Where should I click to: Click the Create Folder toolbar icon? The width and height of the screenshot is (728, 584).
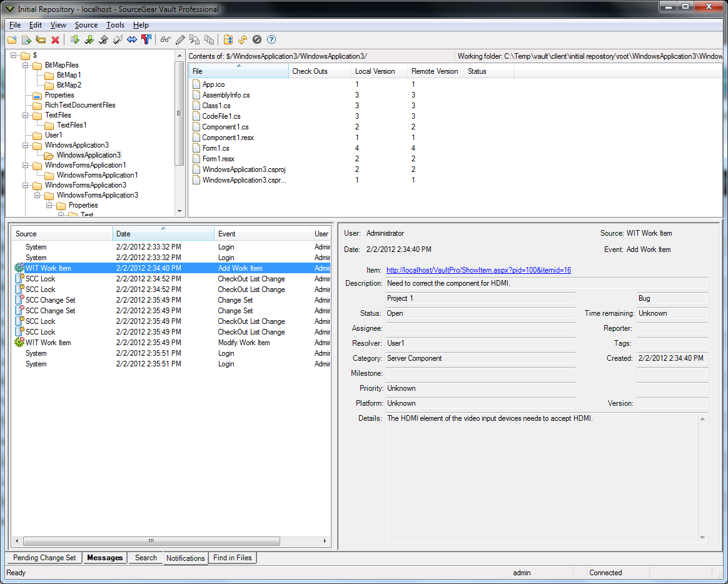pyautogui.click(x=13, y=40)
